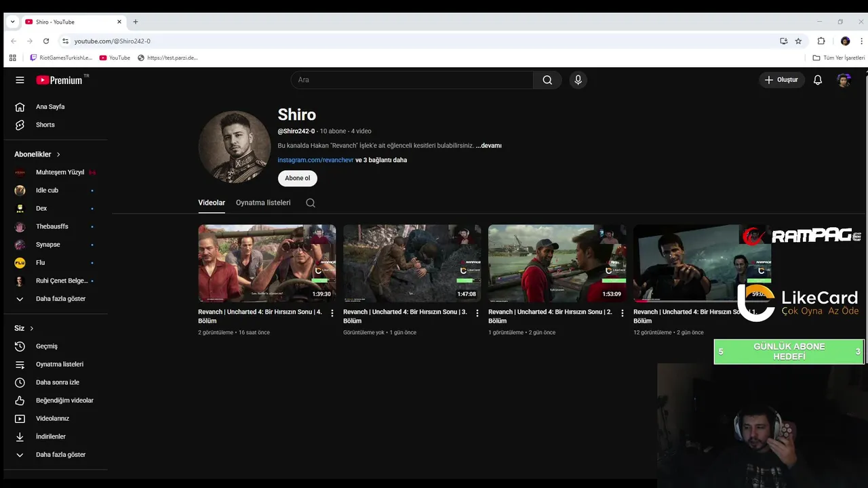
Task: Open Tüm Yer İşaretleri folder
Action: pos(839,58)
